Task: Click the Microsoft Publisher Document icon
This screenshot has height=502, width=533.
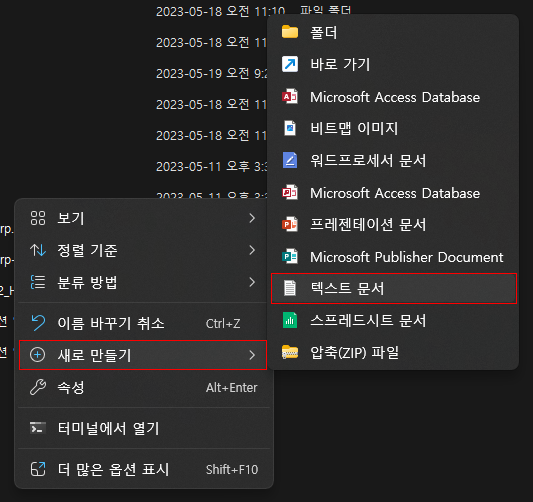Action: [290, 257]
